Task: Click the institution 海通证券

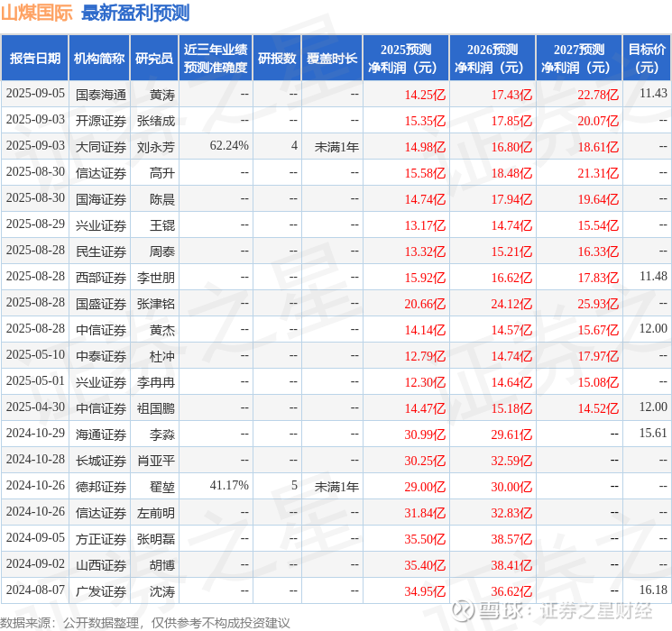Action: [101, 434]
